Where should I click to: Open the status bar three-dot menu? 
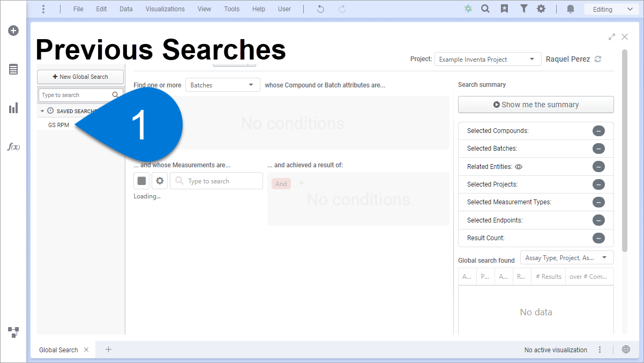(x=600, y=350)
